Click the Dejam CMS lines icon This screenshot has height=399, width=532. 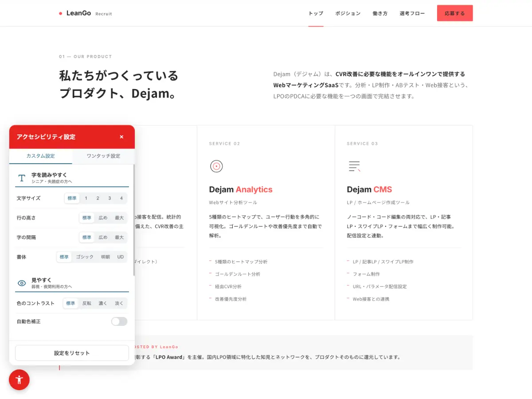354,166
